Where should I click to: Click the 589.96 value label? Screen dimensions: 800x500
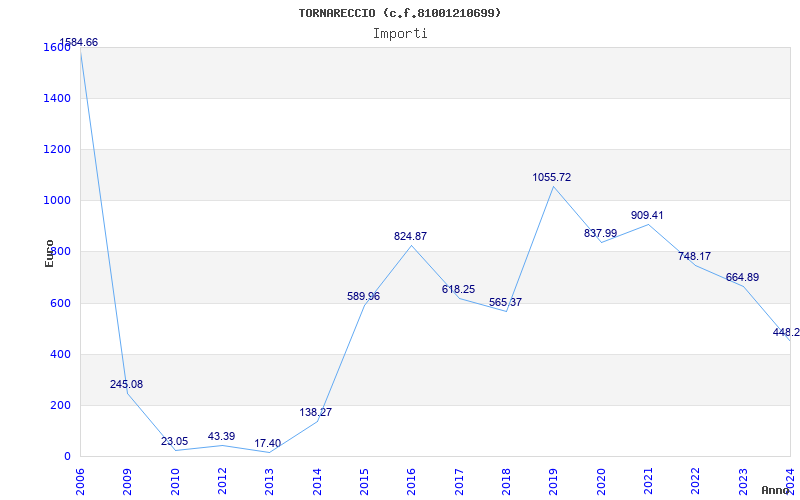pyautogui.click(x=363, y=296)
